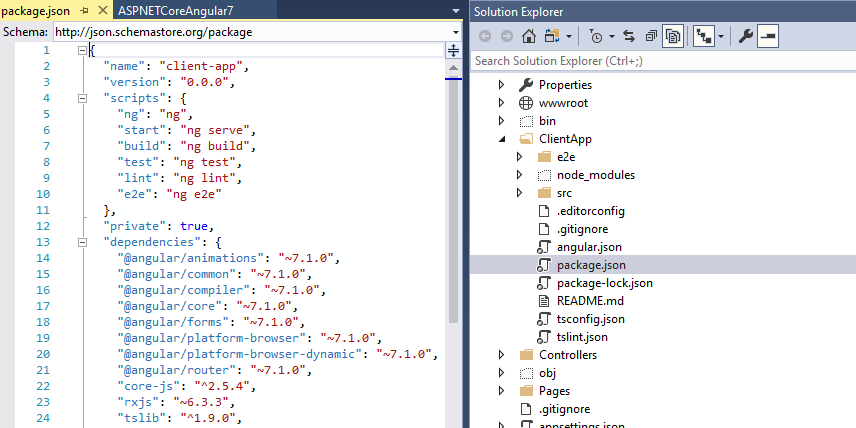Click the JSON icon beside tsconfig.json
Screen dimensions: 856x428
[543, 319]
